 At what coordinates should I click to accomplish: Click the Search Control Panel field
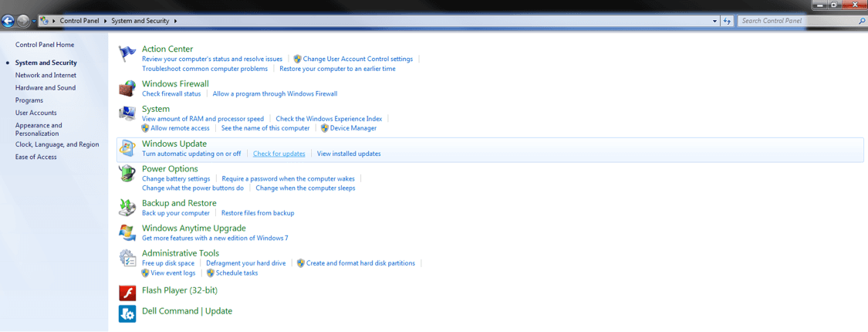point(799,21)
